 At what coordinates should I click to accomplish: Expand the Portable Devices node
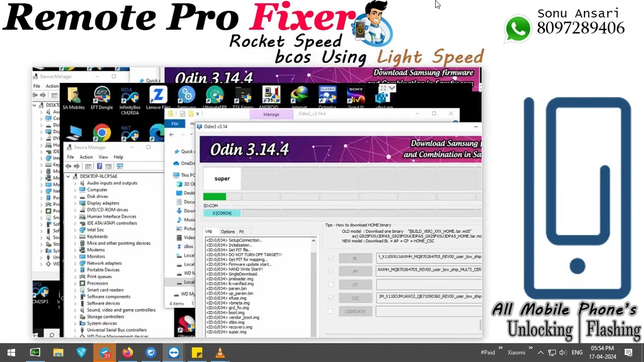[x=75, y=269]
